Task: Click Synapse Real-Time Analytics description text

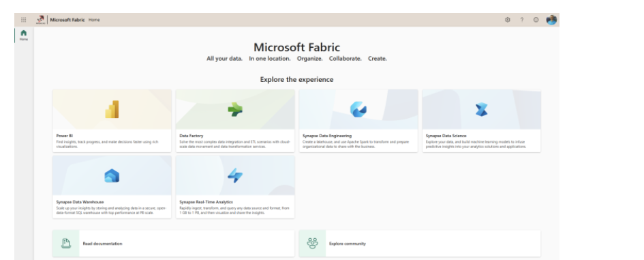Action: click(234, 210)
